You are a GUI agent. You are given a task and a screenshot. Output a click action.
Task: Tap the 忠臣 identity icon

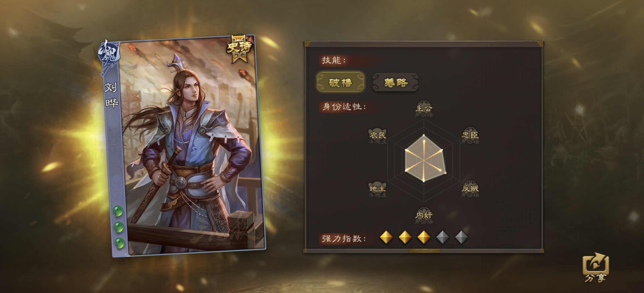pyautogui.click(x=470, y=136)
